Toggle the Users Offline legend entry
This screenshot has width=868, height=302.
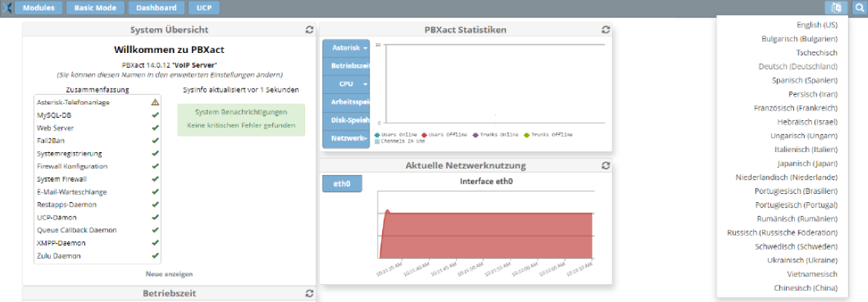point(445,134)
